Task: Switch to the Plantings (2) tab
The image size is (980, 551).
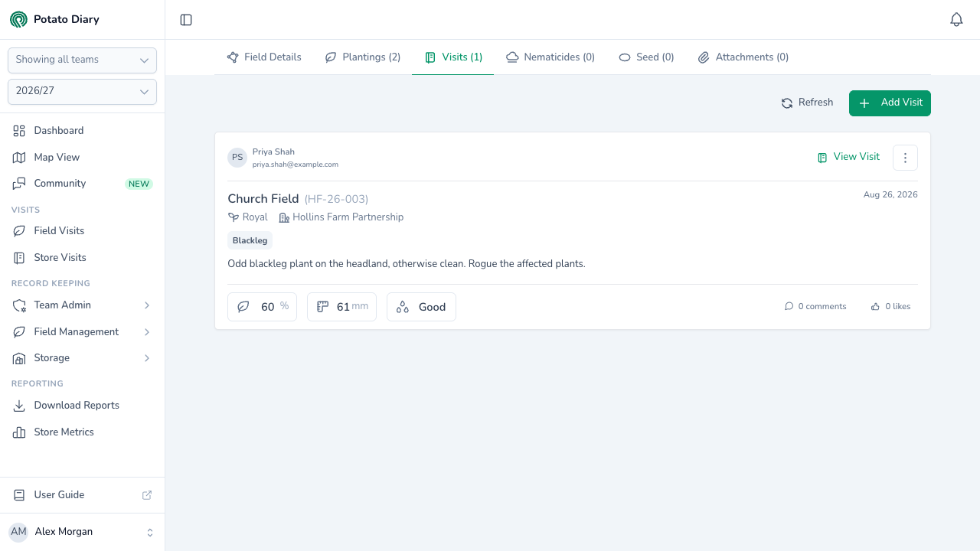Action: (x=363, y=57)
